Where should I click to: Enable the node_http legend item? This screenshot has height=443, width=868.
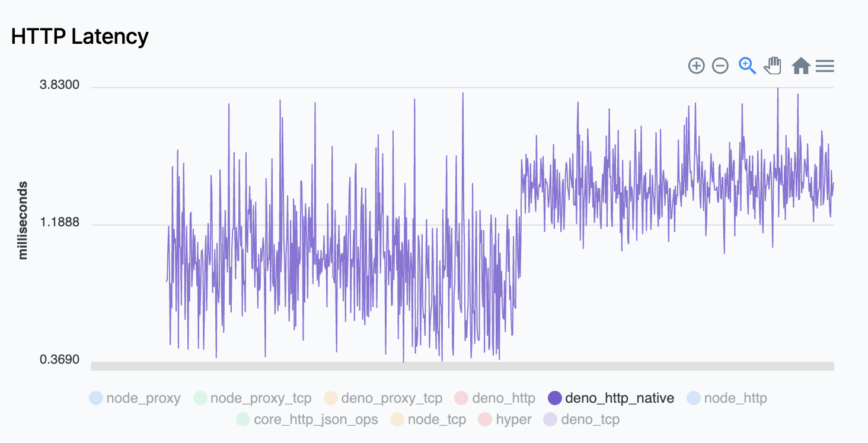click(x=732, y=398)
